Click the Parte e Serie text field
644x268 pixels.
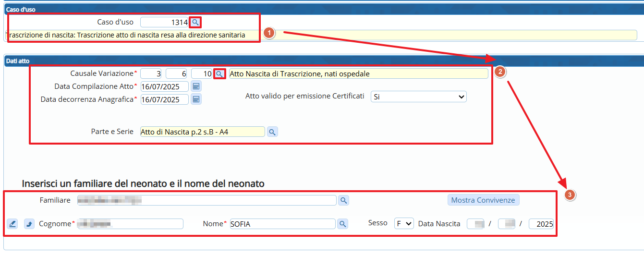[202, 132]
